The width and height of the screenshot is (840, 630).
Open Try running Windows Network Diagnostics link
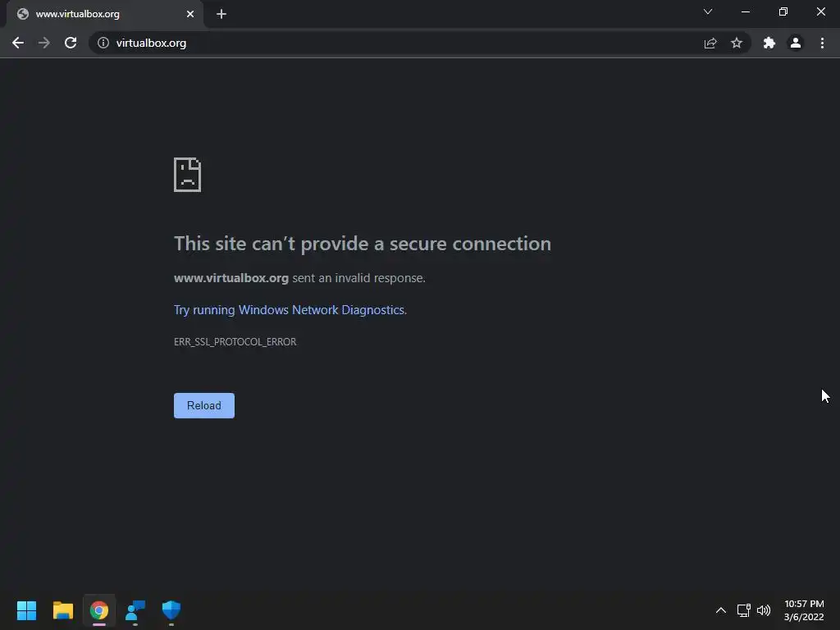290,310
